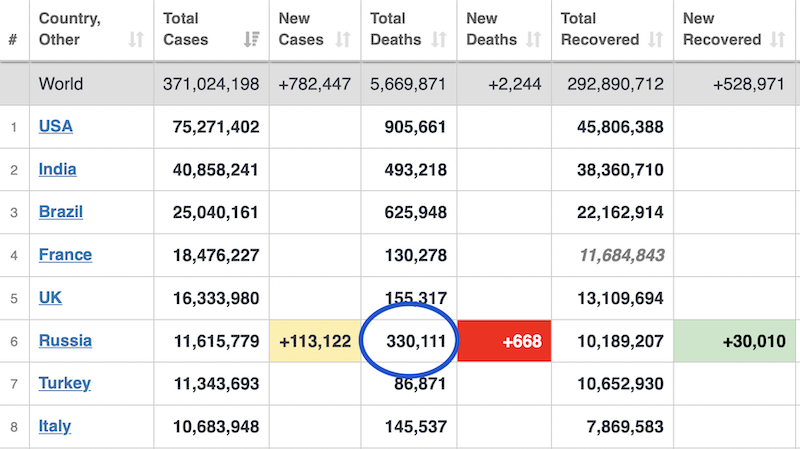The image size is (800, 449).
Task: Click the sort arrows in Country, Other header
Action: click(135, 40)
